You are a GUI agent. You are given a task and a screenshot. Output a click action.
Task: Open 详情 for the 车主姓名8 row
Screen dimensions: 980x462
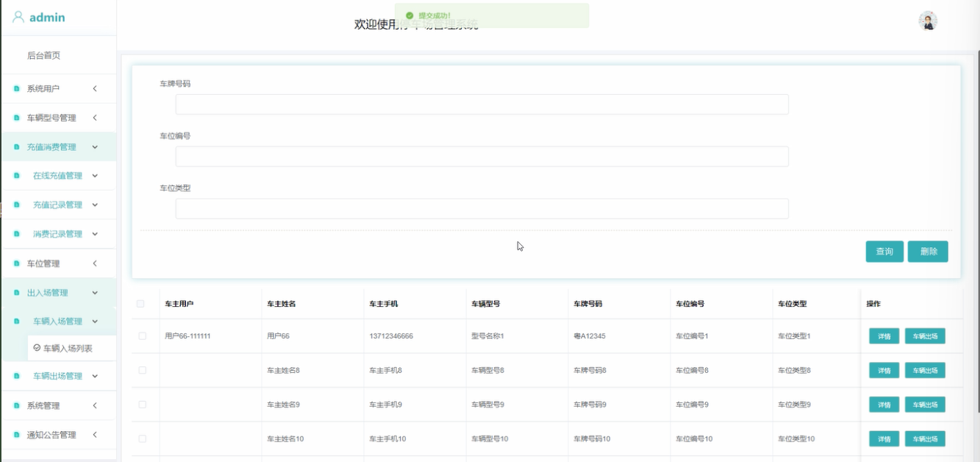(x=884, y=371)
